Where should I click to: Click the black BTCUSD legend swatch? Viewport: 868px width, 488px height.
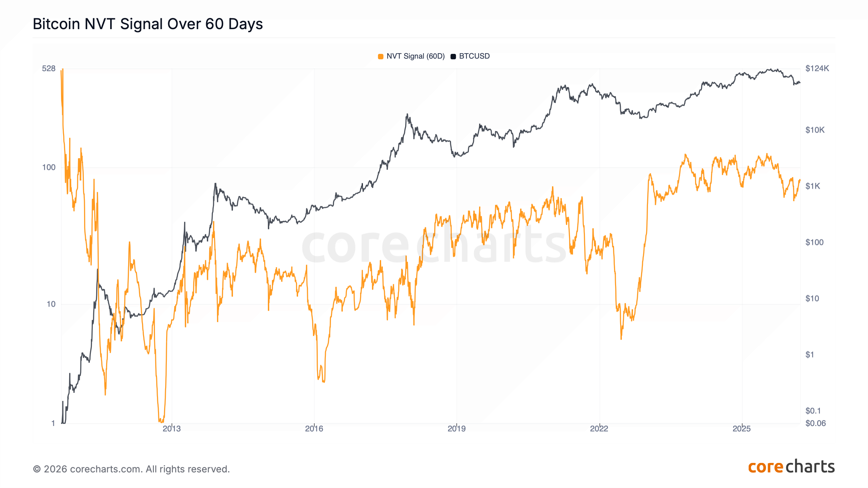[453, 56]
